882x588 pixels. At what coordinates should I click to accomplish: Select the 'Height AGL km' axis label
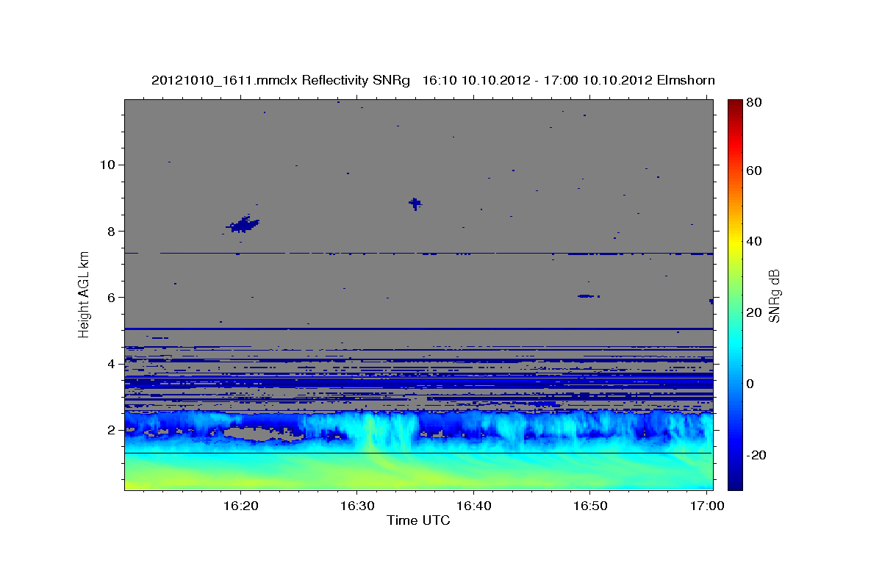point(85,294)
